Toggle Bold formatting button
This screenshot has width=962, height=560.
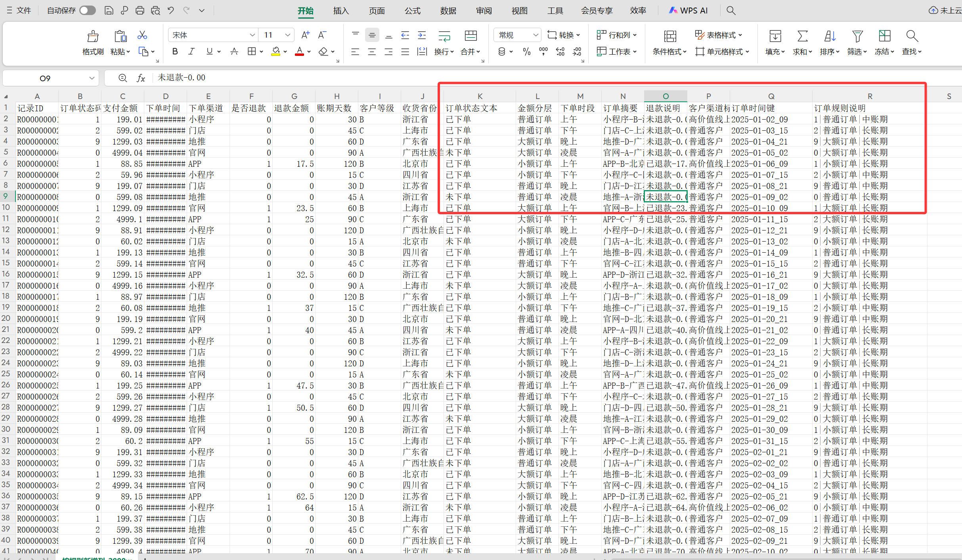point(175,51)
